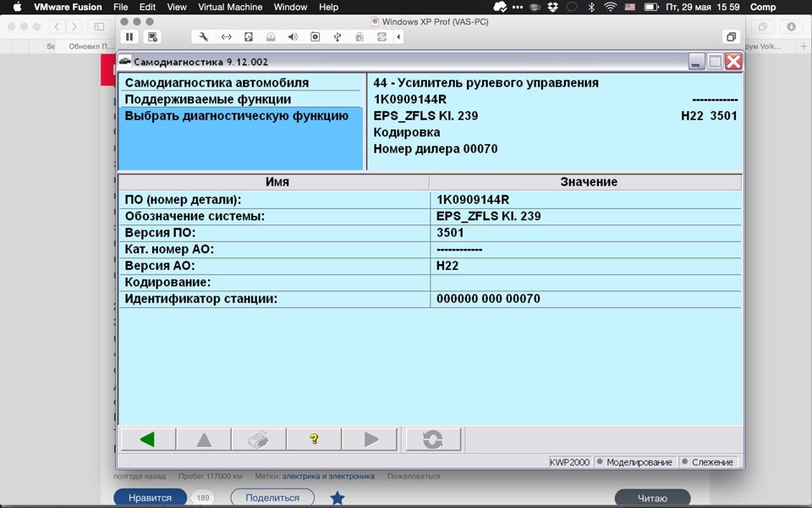Click the blue star bookmark icon
The image size is (812, 508).
tap(337, 498)
